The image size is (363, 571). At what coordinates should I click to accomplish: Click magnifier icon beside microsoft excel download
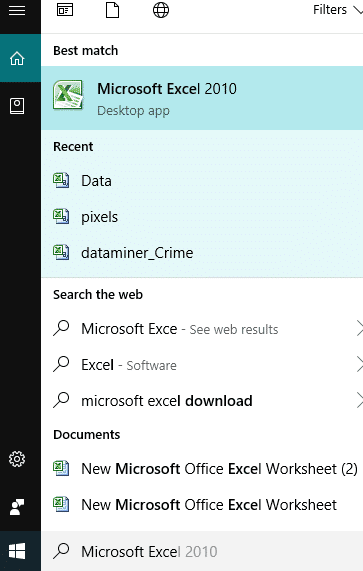pos(61,400)
